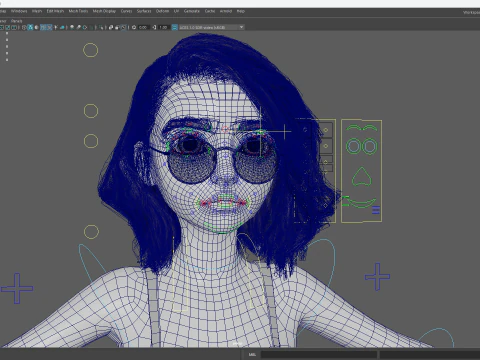480x360 pixels.
Task: Toggle Wireframe on Shaded icon
Action: 43,27
